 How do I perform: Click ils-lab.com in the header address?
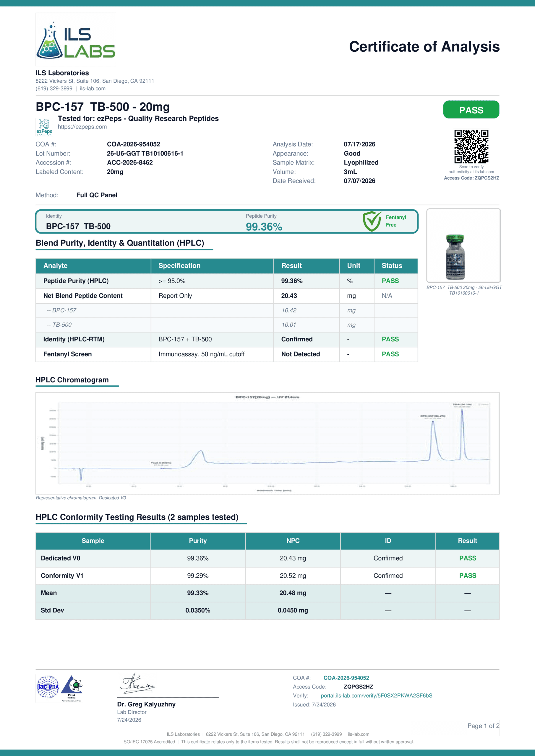pos(93,89)
